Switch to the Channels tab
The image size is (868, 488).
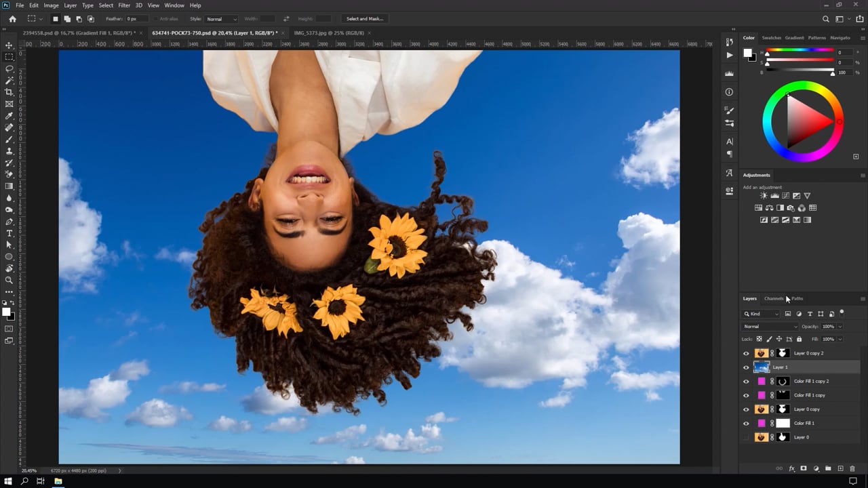774,299
